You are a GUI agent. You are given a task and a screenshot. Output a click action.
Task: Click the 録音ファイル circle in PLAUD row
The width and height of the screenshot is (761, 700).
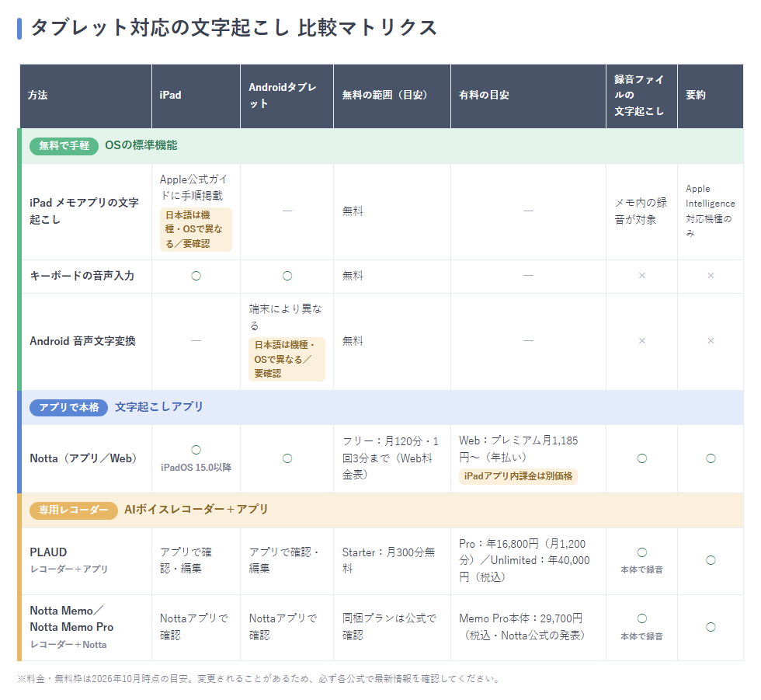pos(641,553)
